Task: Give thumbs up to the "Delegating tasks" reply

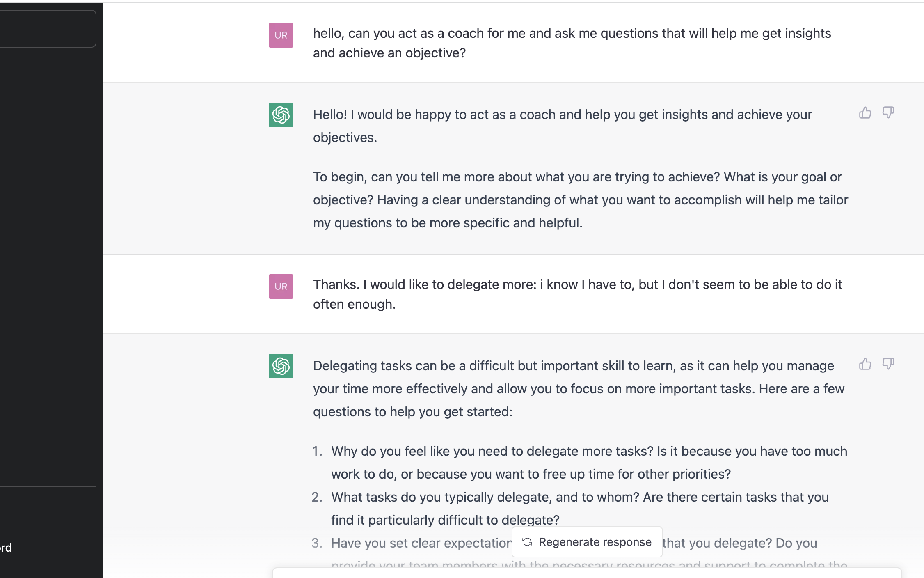Action: click(x=865, y=364)
